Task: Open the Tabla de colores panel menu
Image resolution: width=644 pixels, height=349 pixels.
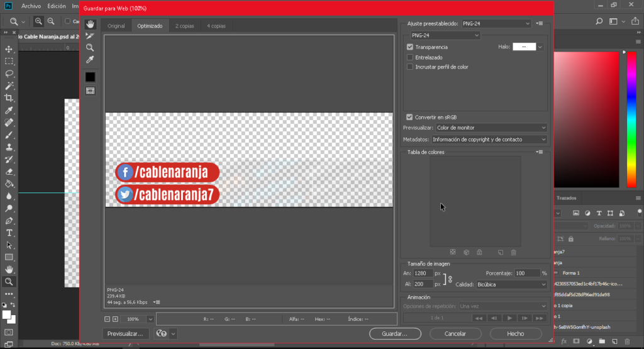Action: click(x=540, y=152)
